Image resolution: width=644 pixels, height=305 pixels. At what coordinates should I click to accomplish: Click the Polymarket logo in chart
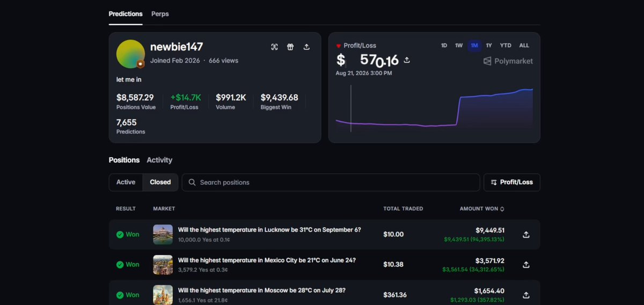point(508,61)
